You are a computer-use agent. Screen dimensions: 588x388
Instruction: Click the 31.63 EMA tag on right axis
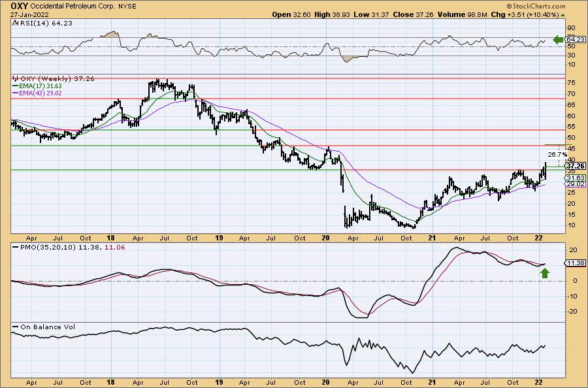click(x=576, y=178)
